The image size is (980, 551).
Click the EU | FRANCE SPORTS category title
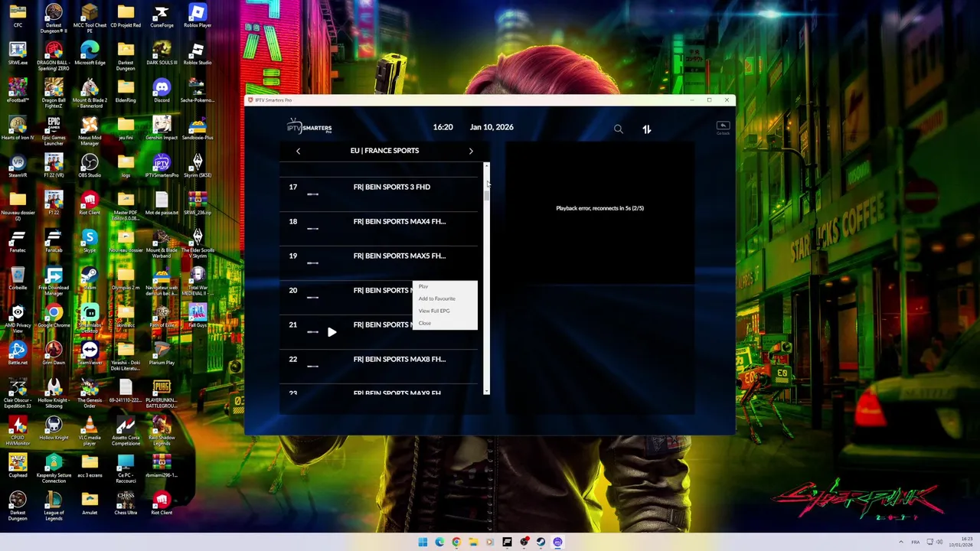pyautogui.click(x=384, y=151)
